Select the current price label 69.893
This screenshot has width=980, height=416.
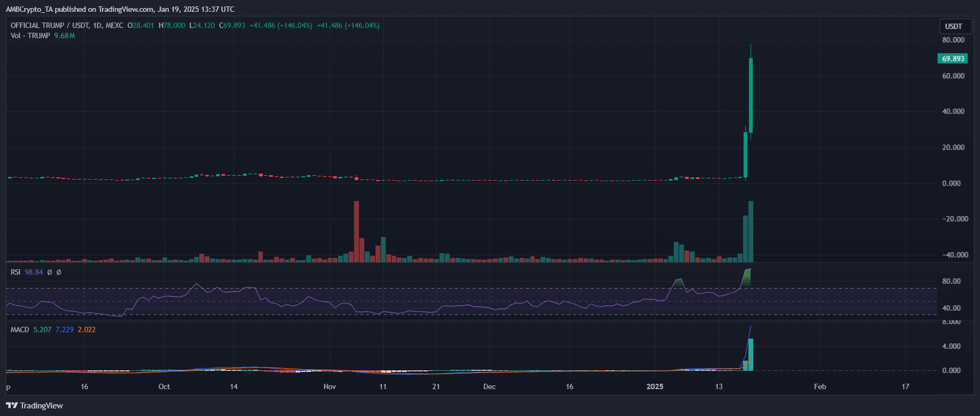pos(953,59)
